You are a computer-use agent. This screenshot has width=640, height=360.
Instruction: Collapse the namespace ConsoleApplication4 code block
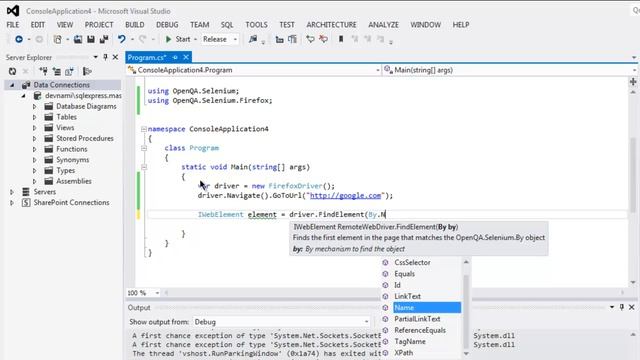[x=144, y=129]
